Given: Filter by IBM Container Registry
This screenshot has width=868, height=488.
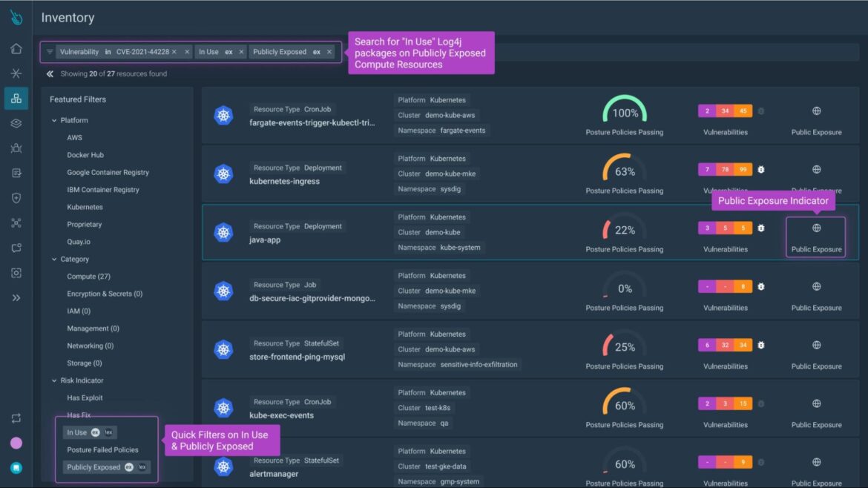Looking at the screenshot, I should (103, 190).
